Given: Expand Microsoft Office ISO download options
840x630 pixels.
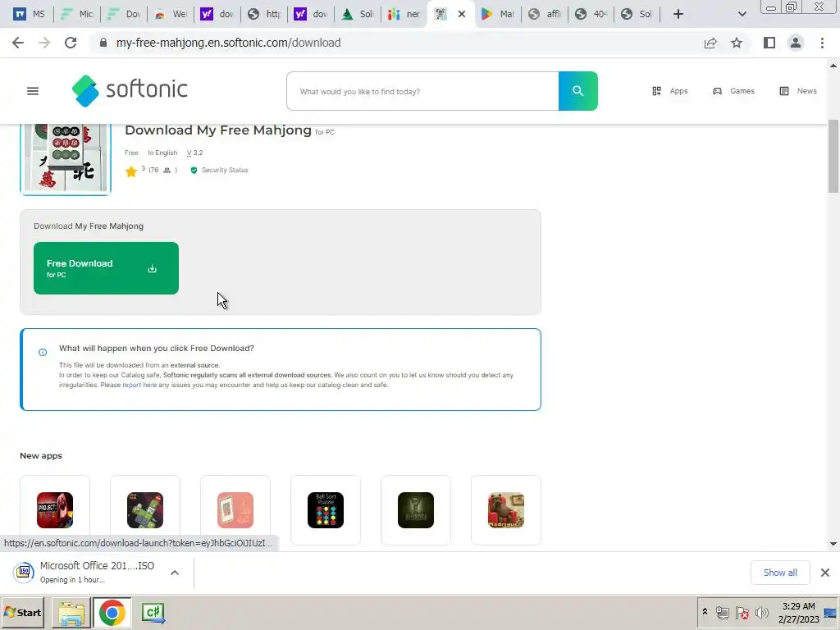Looking at the screenshot, I should [175, 573].
